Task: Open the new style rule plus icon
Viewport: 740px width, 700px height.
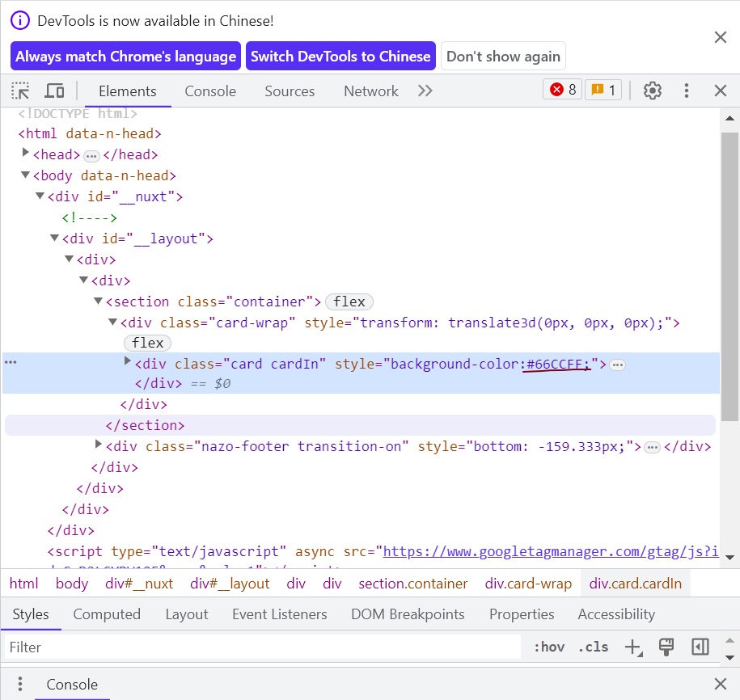Action: tap(633, 647)
